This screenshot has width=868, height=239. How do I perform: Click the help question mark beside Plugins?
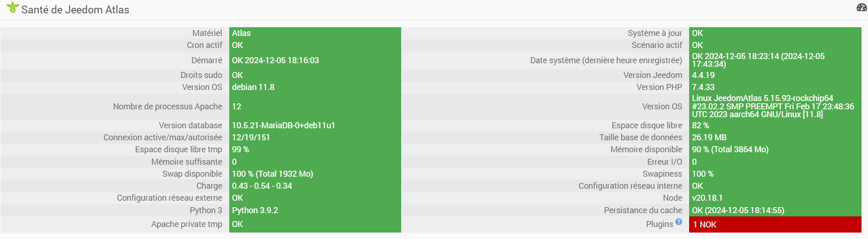point(679,221)
